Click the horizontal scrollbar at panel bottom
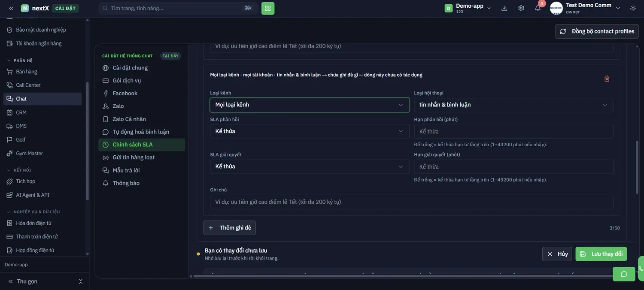 tap(403, 276)
